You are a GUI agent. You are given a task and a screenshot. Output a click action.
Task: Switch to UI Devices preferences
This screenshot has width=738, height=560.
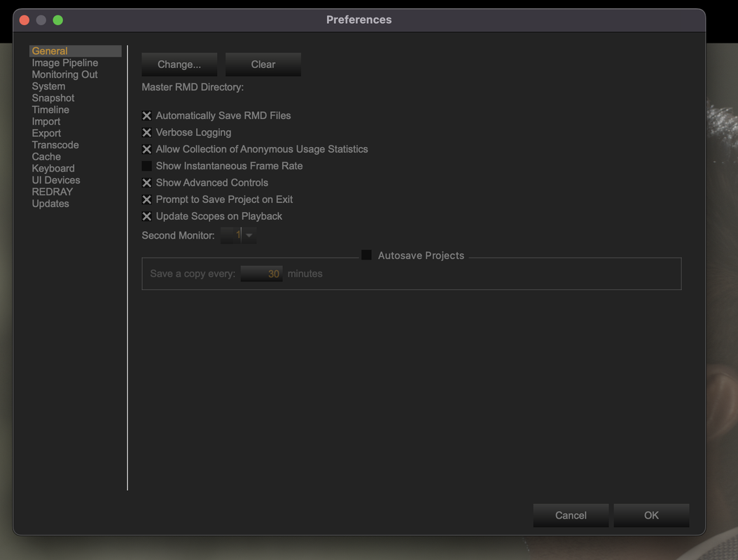[56, 180]
